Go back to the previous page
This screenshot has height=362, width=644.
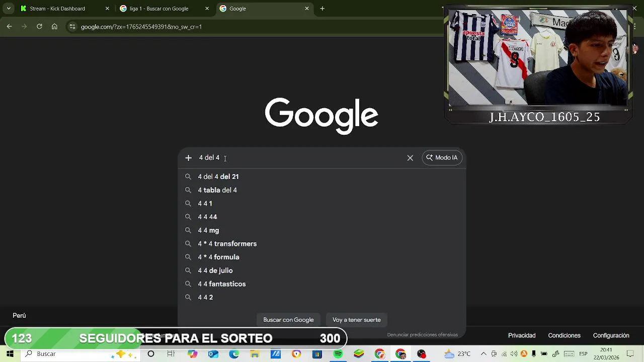[x=9, y=27]
